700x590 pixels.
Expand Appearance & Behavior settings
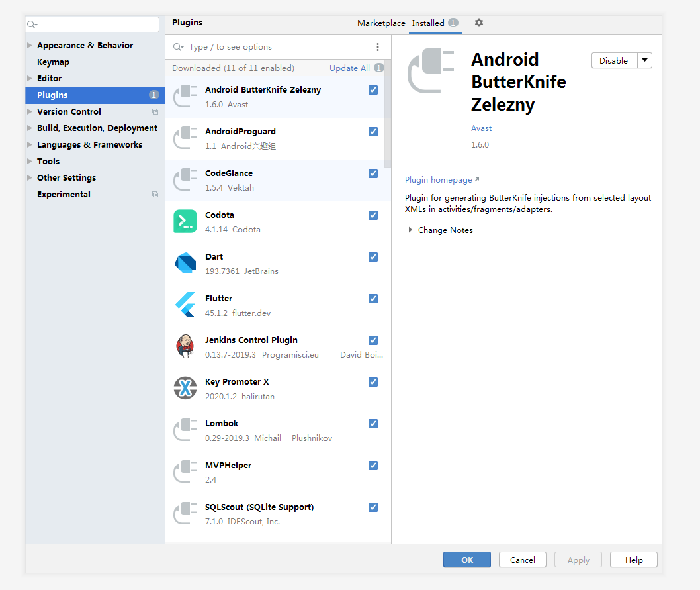[x=30, y=45]
